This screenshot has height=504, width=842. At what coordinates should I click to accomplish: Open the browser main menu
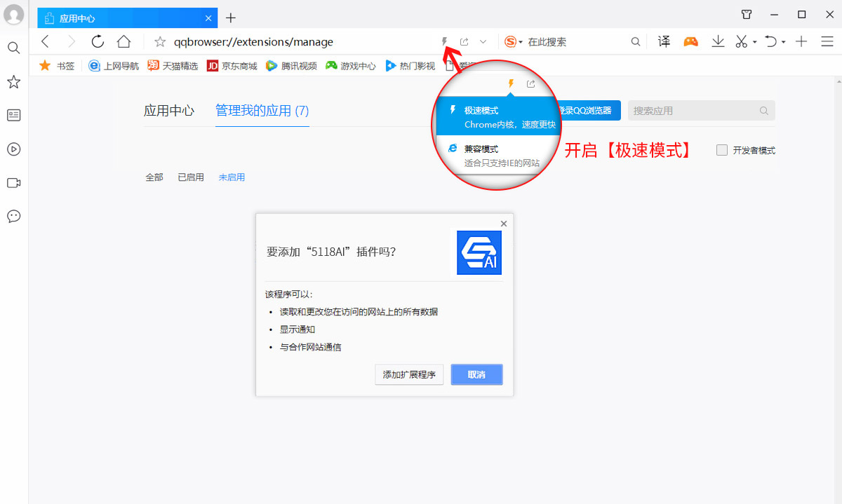point(827,41)
